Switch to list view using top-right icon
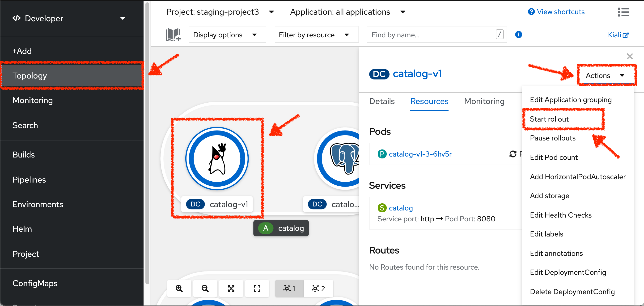Viewport: 644px width, 306px height. [x=623, y=12]
